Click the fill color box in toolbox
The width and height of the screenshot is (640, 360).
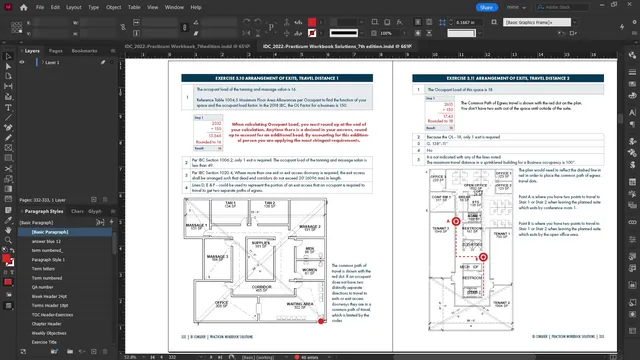tap(6, 258)
